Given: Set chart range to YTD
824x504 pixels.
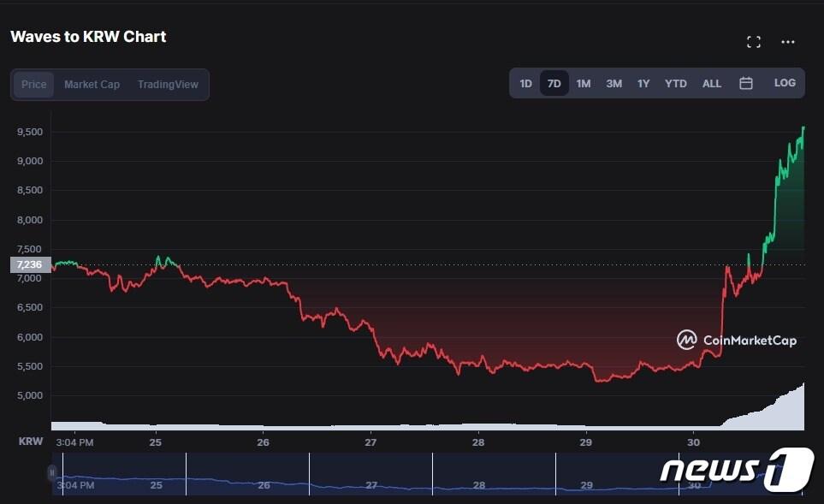Looking at the screenshot, I should pyautogui.click(x=676, y=84).
